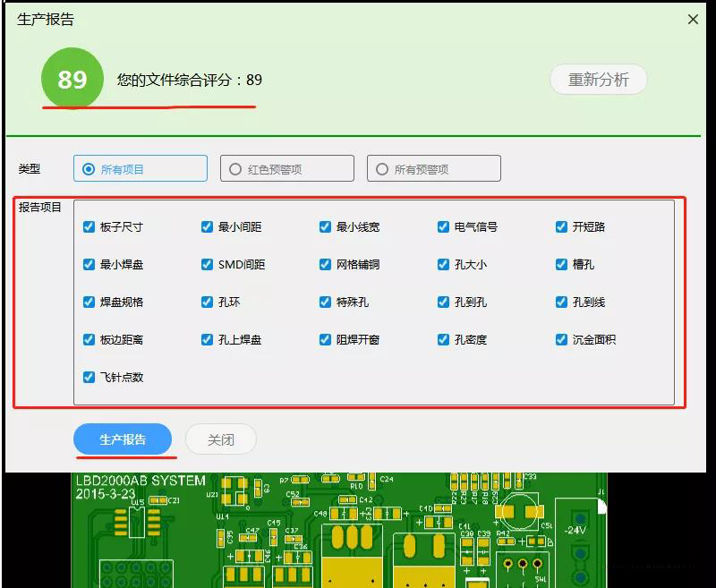Click the 关闭 button

(220, 439)
